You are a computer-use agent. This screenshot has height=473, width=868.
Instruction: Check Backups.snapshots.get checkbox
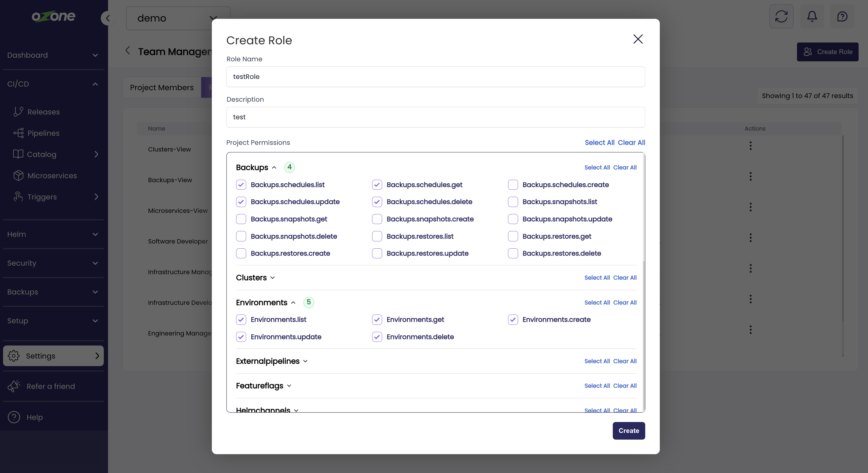coord(241,219)
